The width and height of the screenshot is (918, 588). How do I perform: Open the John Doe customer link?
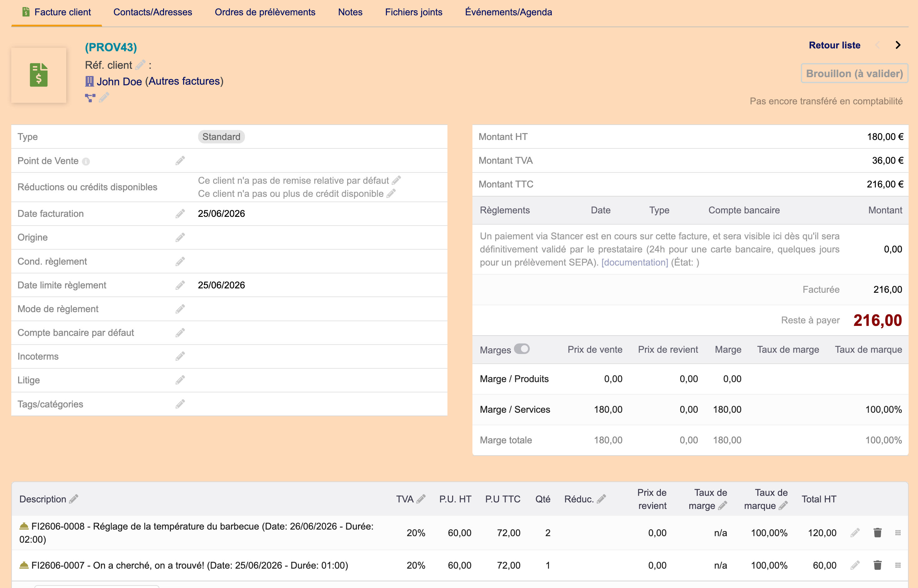tap(119, 81)
